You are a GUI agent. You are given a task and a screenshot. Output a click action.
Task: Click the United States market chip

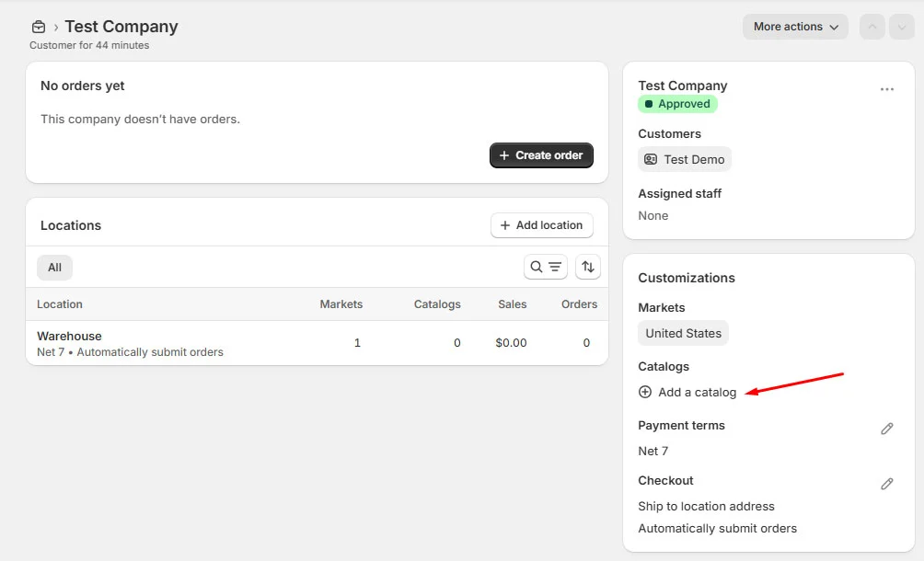683,333
